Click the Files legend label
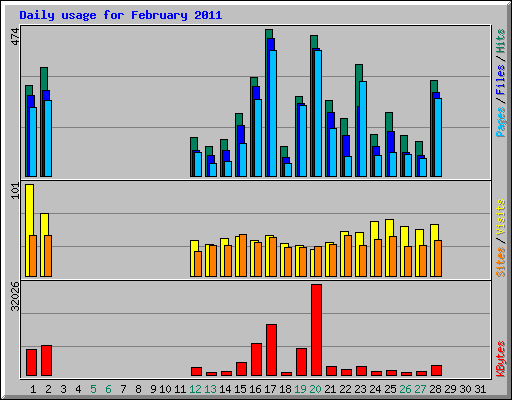The image size is (512, 400). [500, 80]
